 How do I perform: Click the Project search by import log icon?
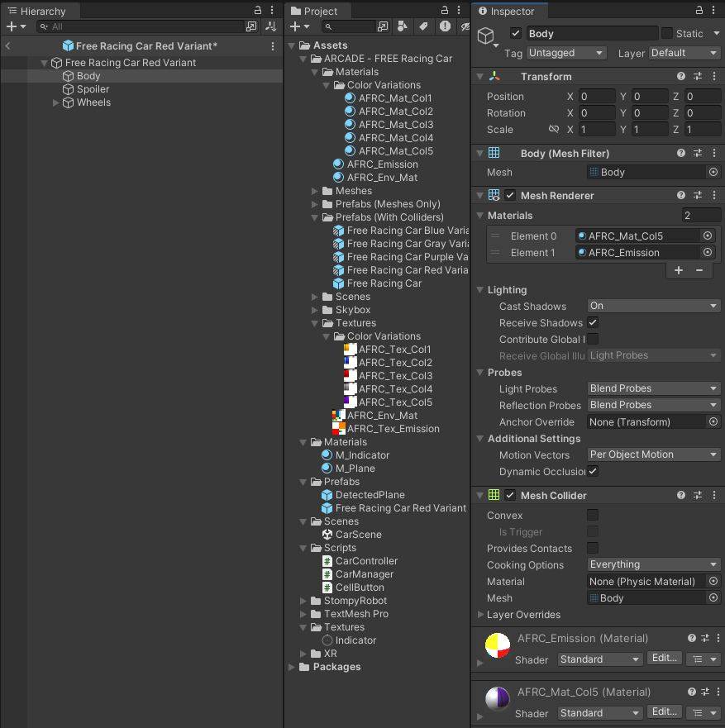click(x=445, y=26)
